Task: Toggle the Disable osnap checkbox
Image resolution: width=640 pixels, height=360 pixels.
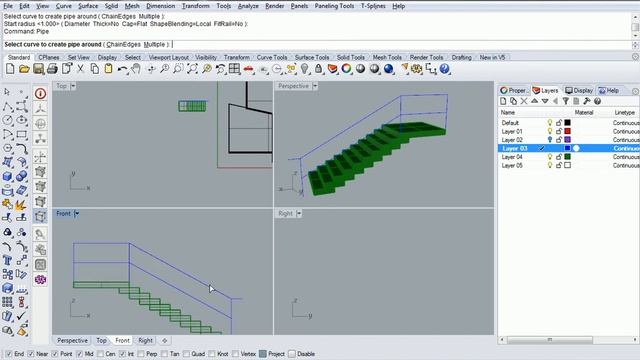Action: coord(292,354)
